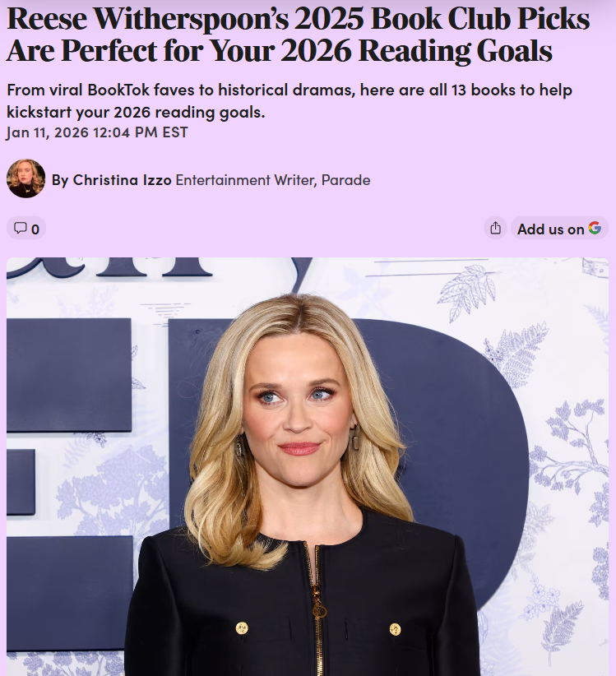Click the Add us on button label

tap(550, 229)
